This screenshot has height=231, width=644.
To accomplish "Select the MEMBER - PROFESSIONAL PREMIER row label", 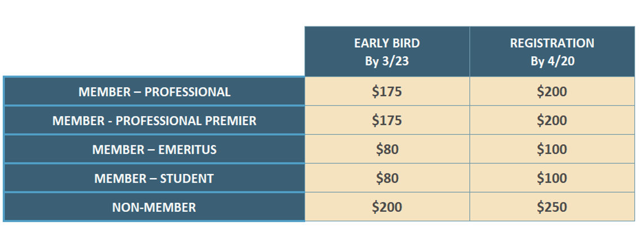I will coord(154,121).
